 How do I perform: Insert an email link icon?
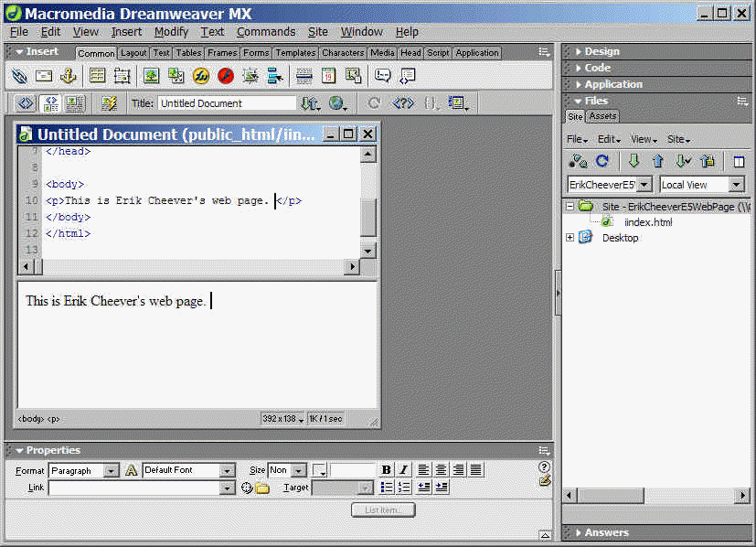click(x=44, y=76)
